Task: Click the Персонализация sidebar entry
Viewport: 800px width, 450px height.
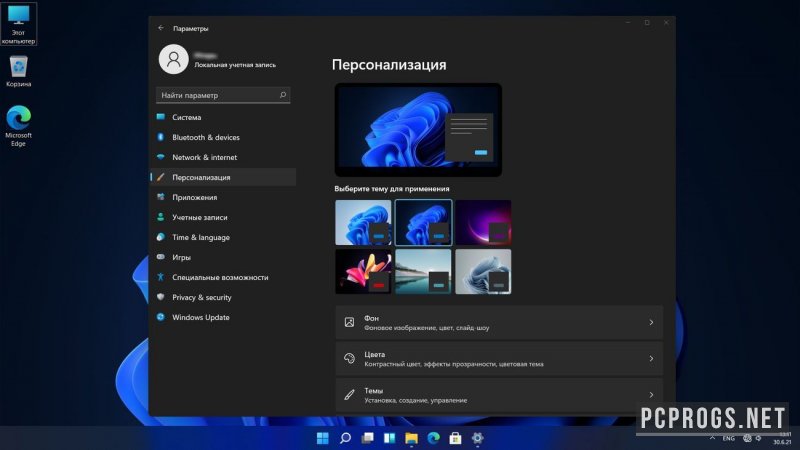Action: (223, 177)
